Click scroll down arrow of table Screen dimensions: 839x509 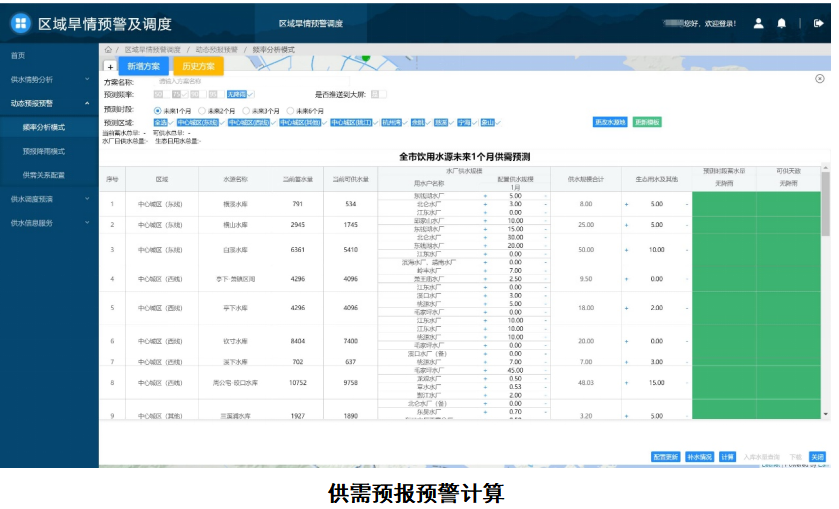(x=826, y=414)
